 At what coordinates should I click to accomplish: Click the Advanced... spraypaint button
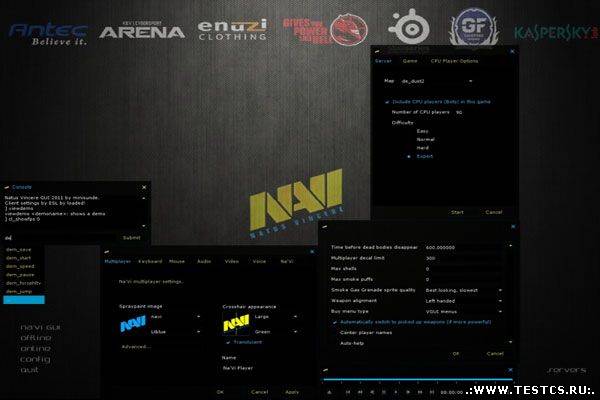coord(136,347)
